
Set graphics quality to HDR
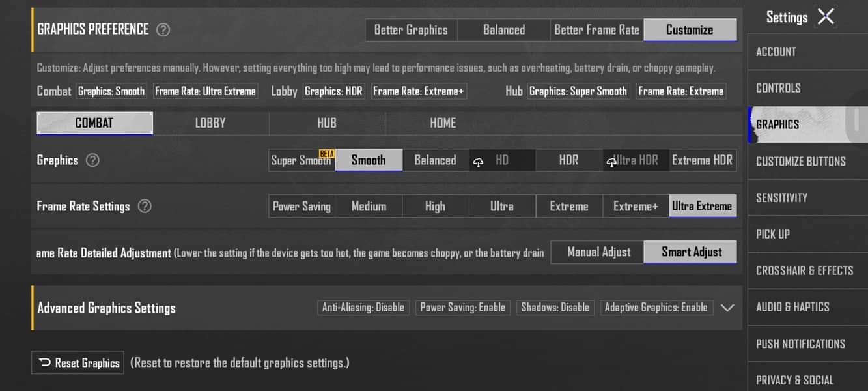click(x=569, y=160)
